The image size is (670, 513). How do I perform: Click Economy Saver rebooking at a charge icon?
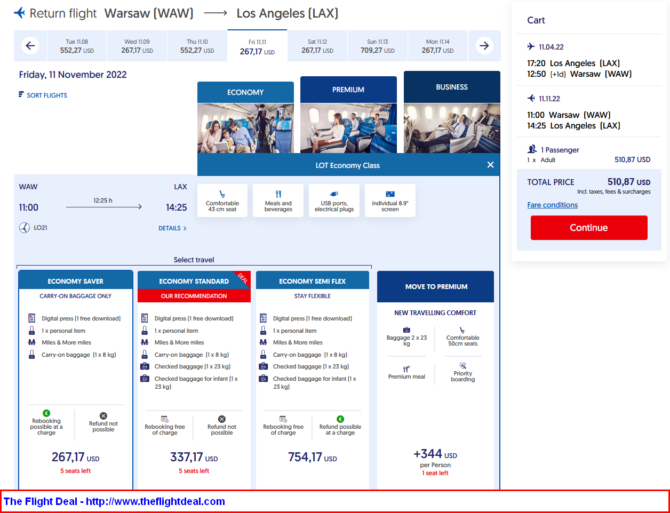tap(46, 413)
